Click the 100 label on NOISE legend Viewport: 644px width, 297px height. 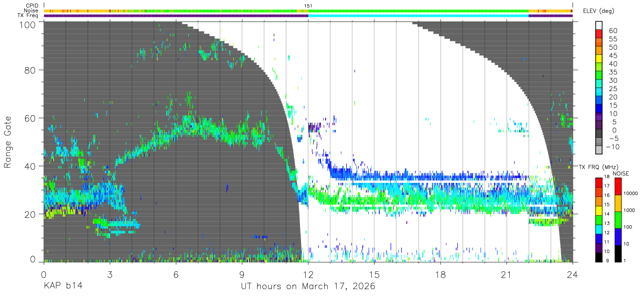628,227
